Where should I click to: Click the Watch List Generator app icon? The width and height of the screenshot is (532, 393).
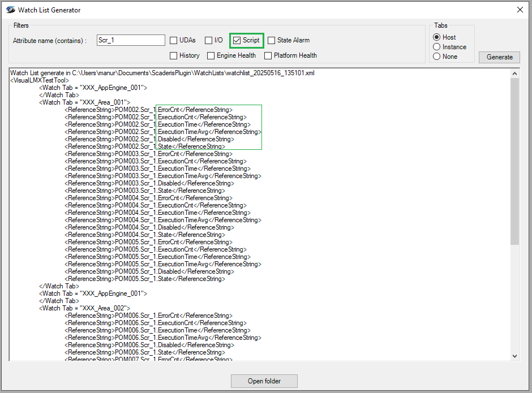10,10
